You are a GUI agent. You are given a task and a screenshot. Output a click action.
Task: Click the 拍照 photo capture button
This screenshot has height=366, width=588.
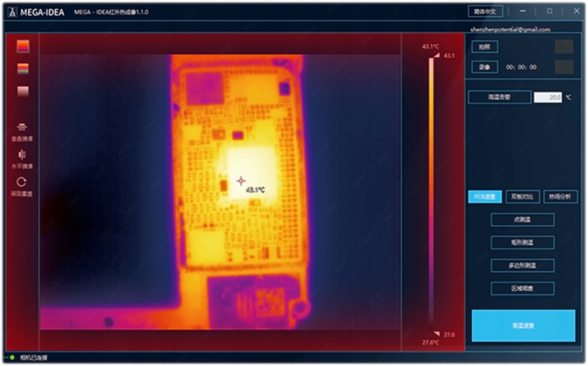484,47
